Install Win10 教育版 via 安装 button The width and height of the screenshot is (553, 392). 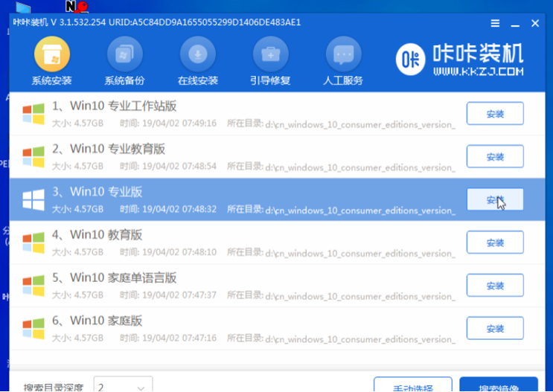[495, 242]
